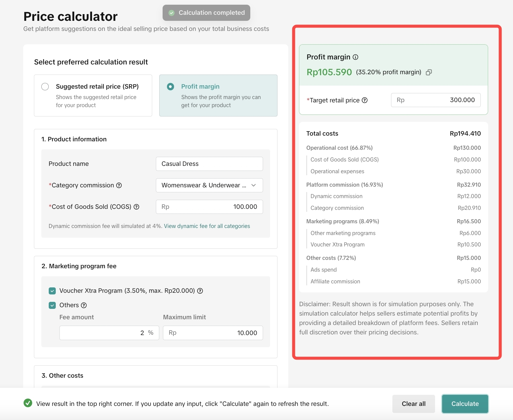Open the Category commission dropdown
The width and height of the screenshot is (513, 420).
click(209, 185)
